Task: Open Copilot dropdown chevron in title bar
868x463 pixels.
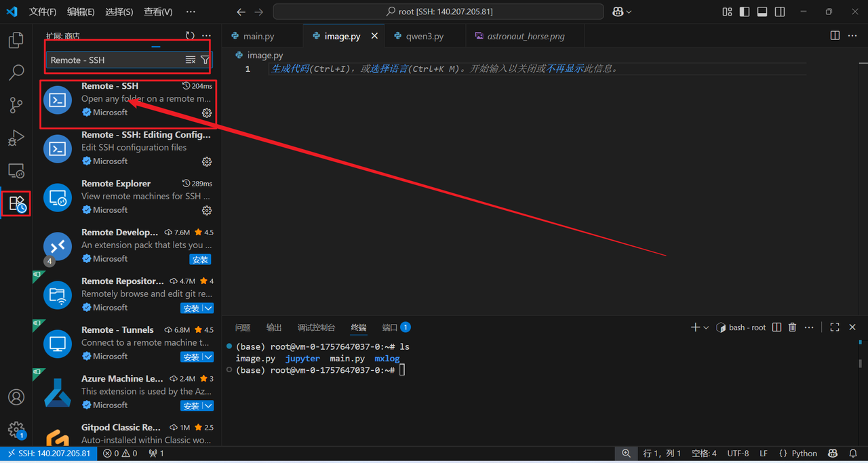Action: [629, 12]
